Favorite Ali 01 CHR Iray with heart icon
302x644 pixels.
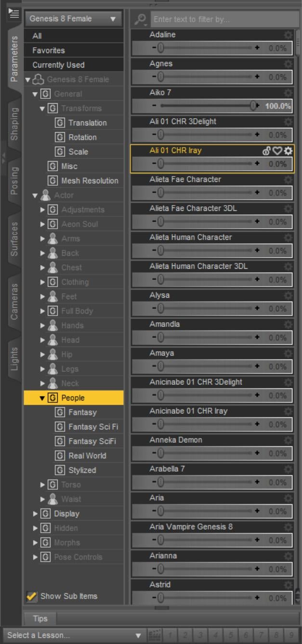(277, 151)
